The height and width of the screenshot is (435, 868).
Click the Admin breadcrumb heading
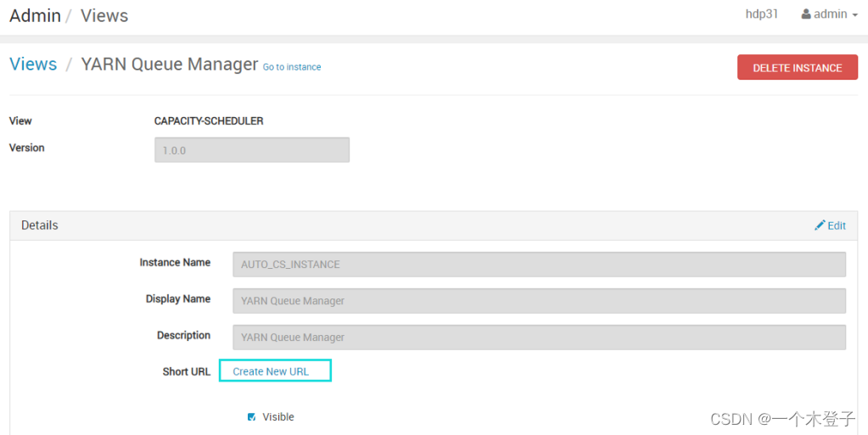[x=35, y=15]
